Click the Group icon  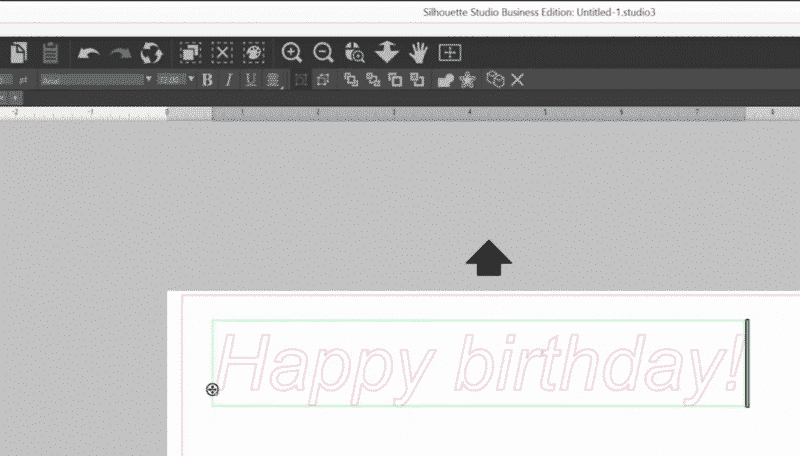pos(301,80)
